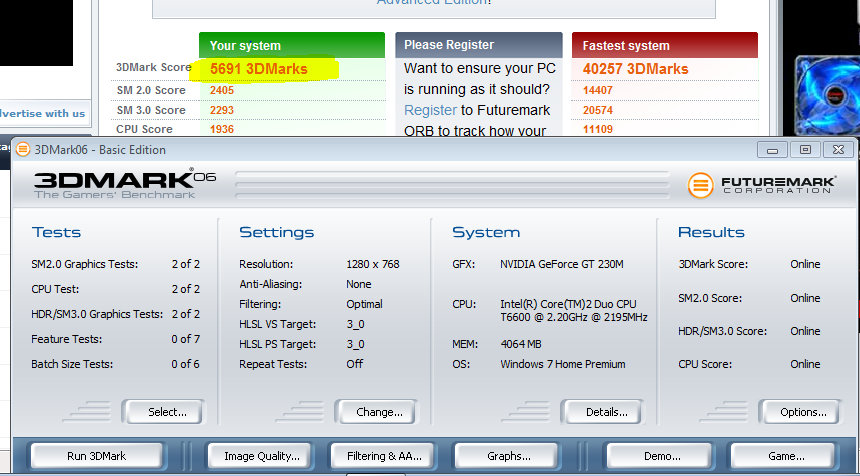Click the Resolution value 1280 x 768
Image resolution: width=860 pixels, height=476 pixels.
[373, 264]
